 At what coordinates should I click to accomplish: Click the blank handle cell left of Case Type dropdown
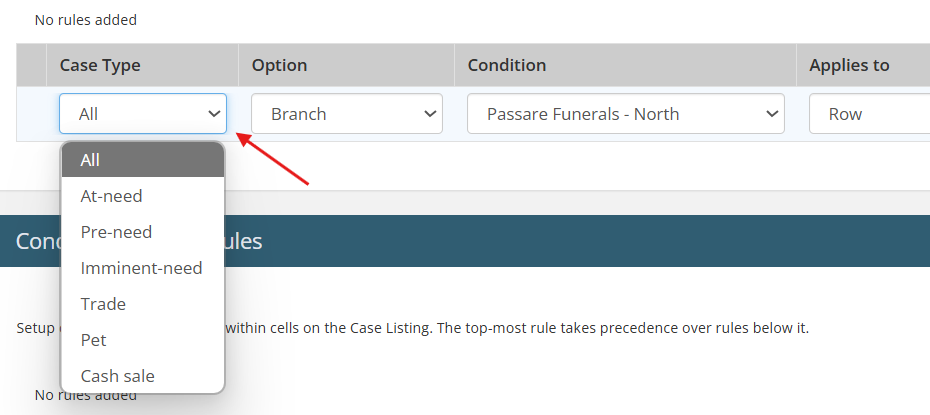pyautogui.click(x=31, y=114)
